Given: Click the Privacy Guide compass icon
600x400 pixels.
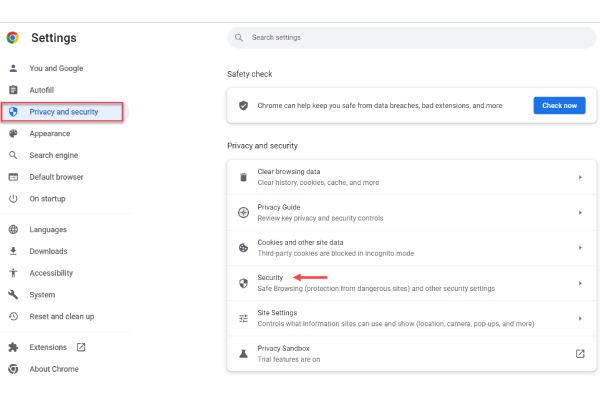Looking at the screenshot, I should click(x=243, y=212).
